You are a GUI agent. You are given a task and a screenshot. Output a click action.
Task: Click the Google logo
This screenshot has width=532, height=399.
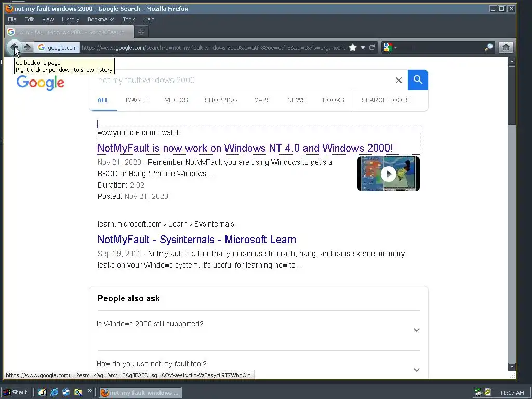pyautogui.click(x=41, y=83)
